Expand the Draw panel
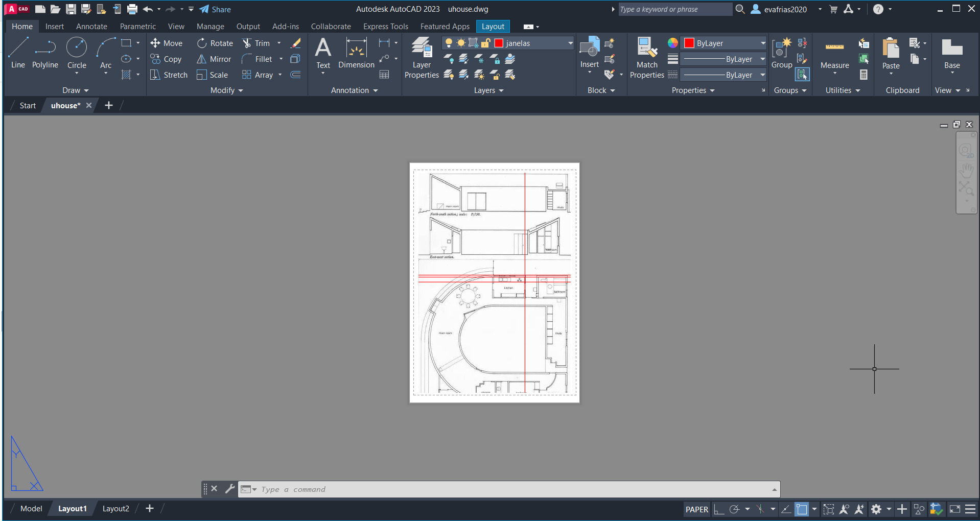This screenshot has width=980, height=521. [x=75, y=90]
